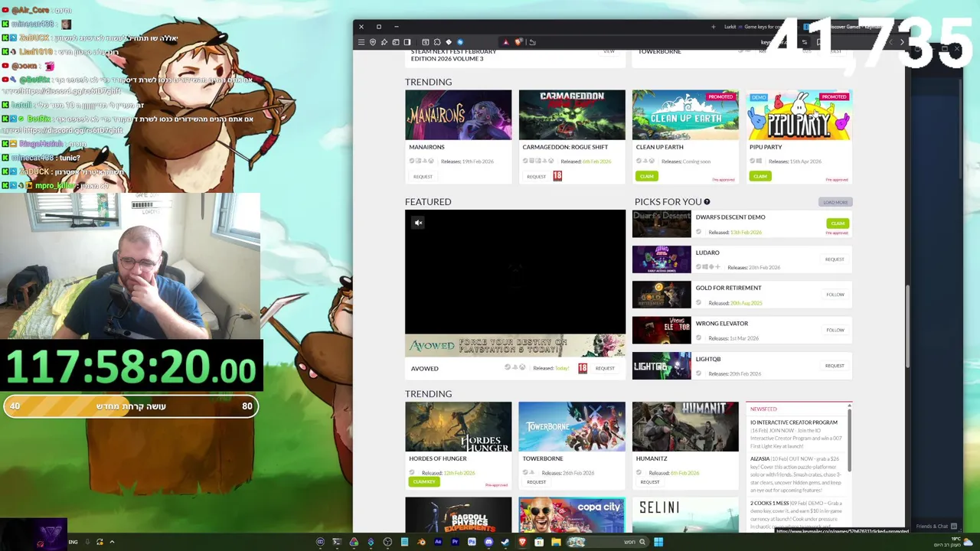Screen dimensions: 980x551
Task: Open the Ragdoll Physics Experiments thumbnail
Action: pos(458,515)
